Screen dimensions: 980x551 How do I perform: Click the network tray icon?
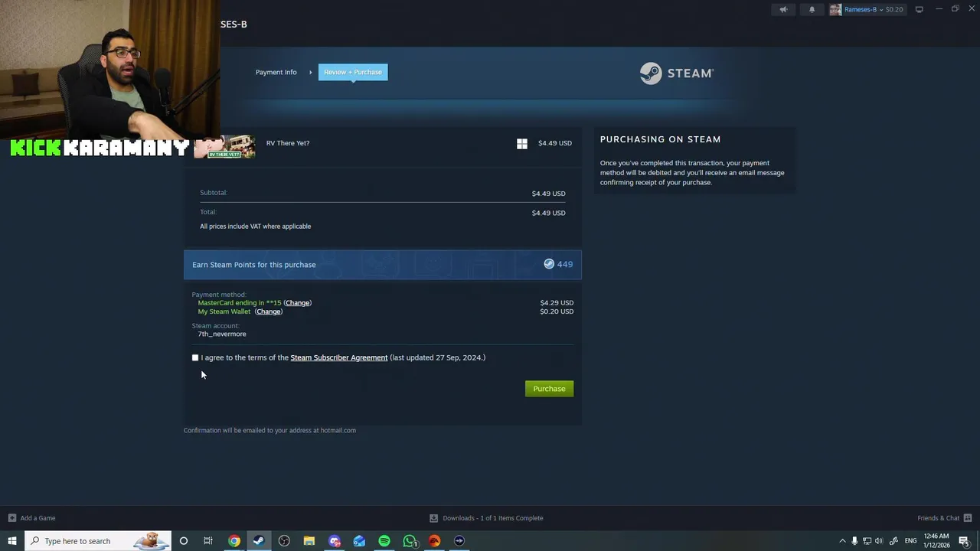(867, 541)
